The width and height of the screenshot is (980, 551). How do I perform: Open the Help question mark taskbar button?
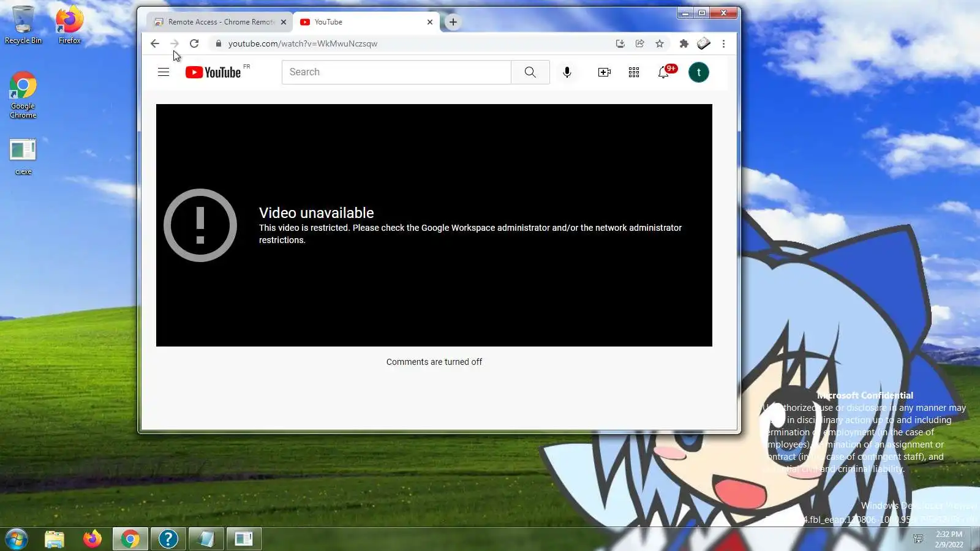click(x=168, y=539)
